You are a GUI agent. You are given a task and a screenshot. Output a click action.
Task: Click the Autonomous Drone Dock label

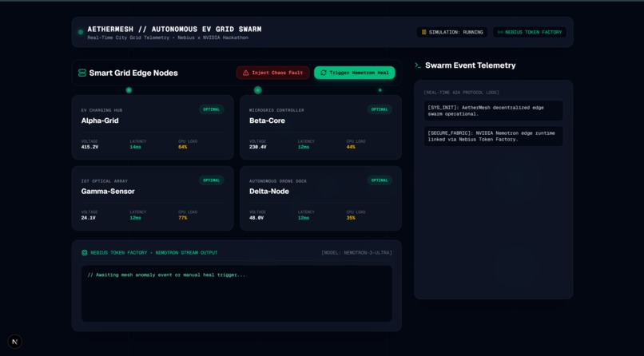277,181
